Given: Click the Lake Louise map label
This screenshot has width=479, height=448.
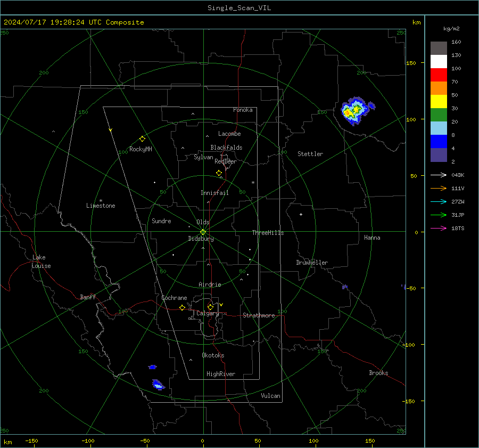Looking at the screenshot, I should tap(41, 262).
